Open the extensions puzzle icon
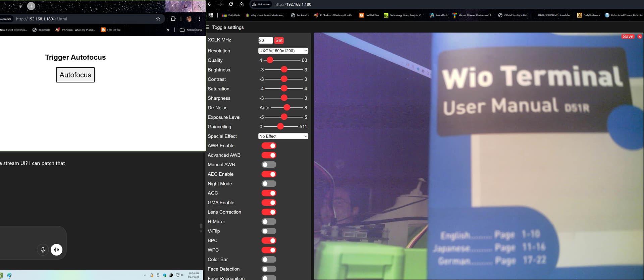 click(x=173, y=19)
